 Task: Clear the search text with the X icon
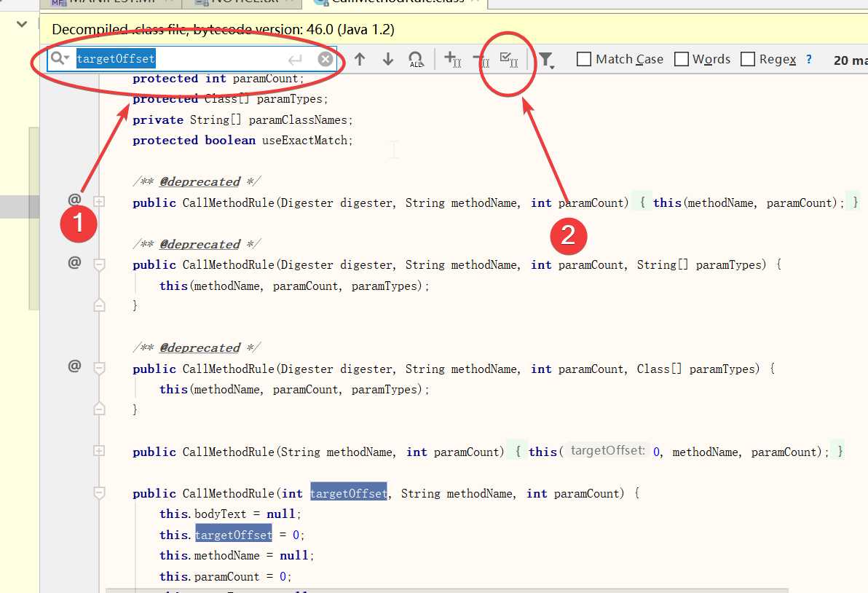325,59
